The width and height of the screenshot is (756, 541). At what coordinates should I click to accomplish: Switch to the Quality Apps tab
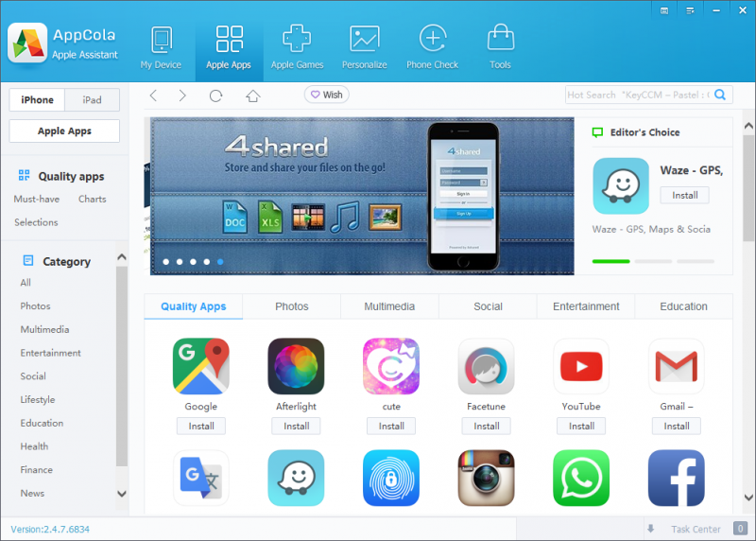[194, 306]
